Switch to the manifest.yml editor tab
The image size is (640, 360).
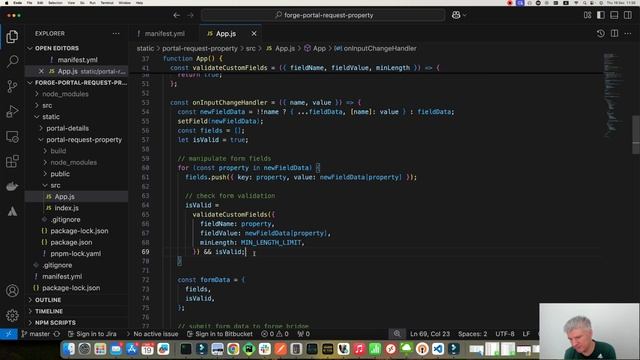click(x=164, y=33)
